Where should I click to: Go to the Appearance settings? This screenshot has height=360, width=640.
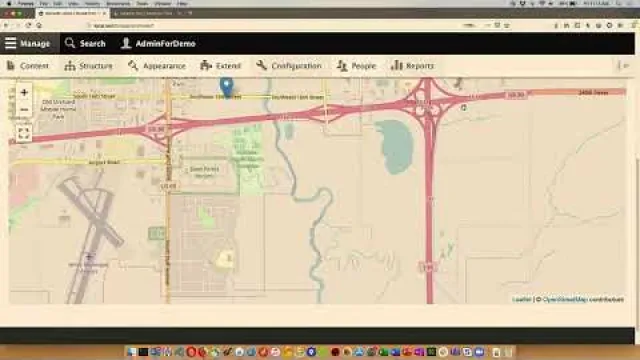coord(157,66)
